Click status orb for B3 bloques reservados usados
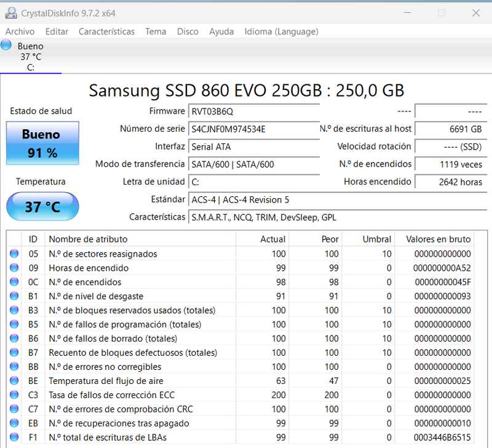Image resolution: width=492 pixels, height=448 pixels. pos(14,310)
